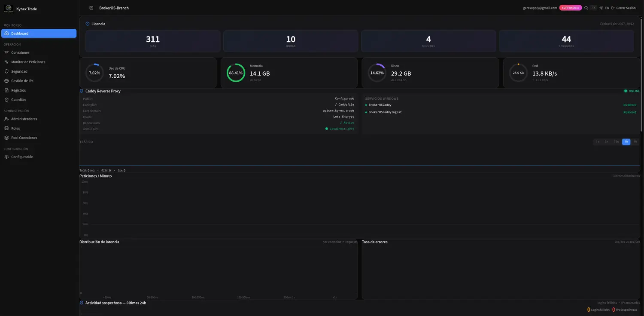Click the BrokerOSCaddy service row
This screenshot has height=316, width=644.
point(501,105)
